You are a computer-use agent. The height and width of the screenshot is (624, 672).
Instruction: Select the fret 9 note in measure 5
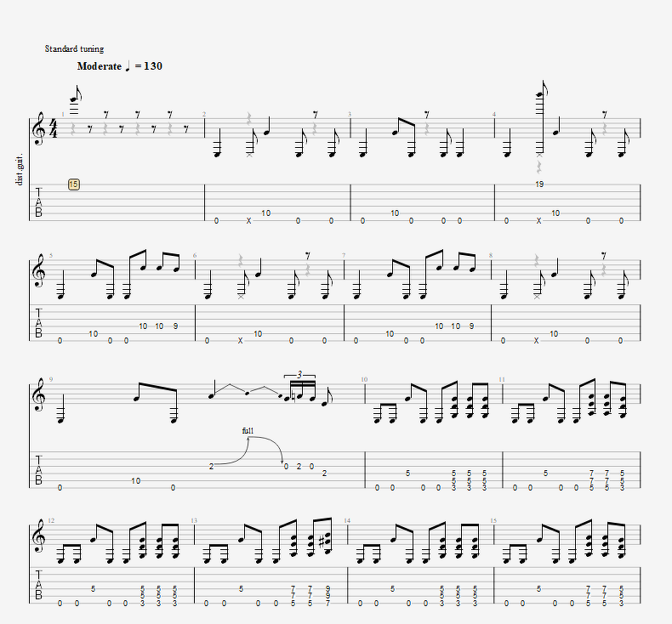click(x=176, y=326)
